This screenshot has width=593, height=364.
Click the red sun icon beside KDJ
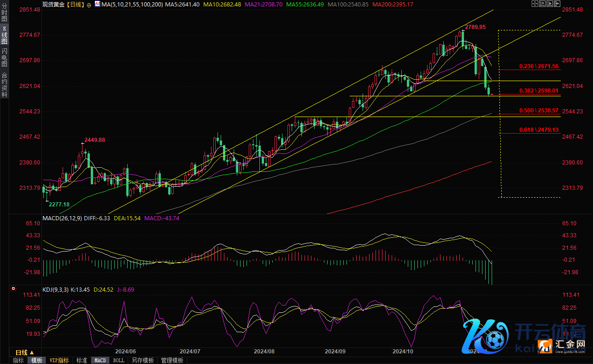pos(13,289)
